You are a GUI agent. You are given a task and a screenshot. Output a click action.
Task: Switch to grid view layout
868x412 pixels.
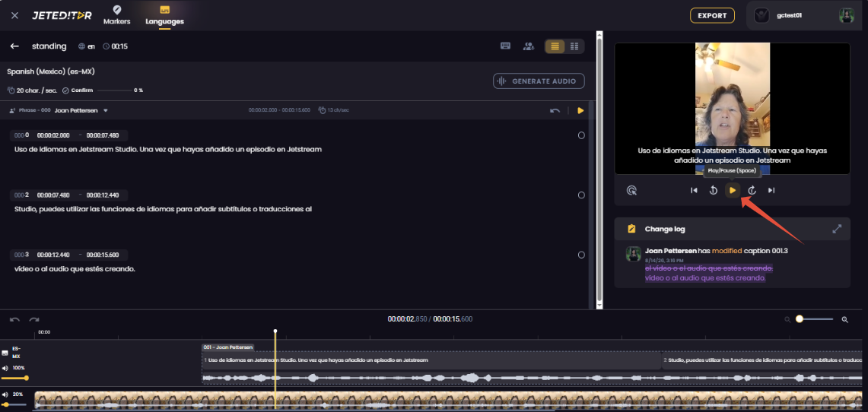(x=574, y=46)
